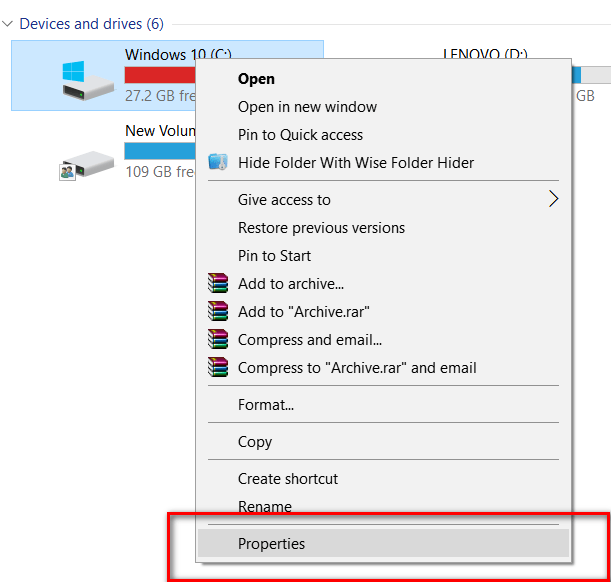Choose Pin to Quick access

(383, 135)
